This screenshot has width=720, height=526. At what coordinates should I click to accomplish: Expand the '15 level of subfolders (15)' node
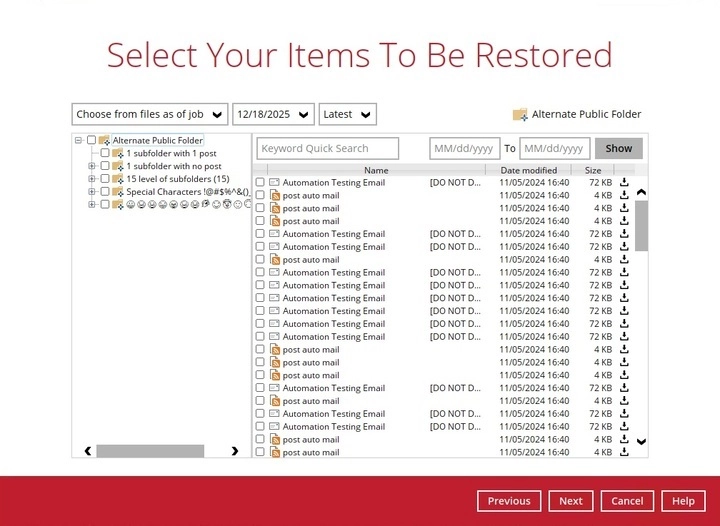(x=92, y=179)
